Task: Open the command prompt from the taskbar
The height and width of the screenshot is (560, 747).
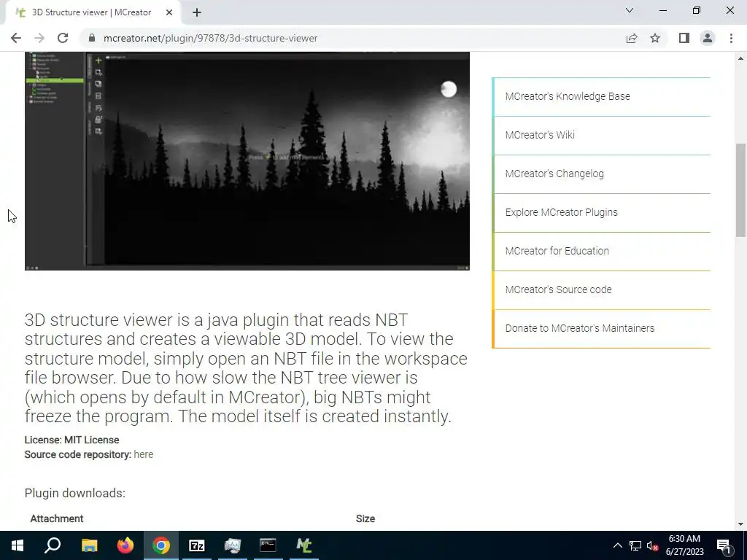Action: point(268,545)
